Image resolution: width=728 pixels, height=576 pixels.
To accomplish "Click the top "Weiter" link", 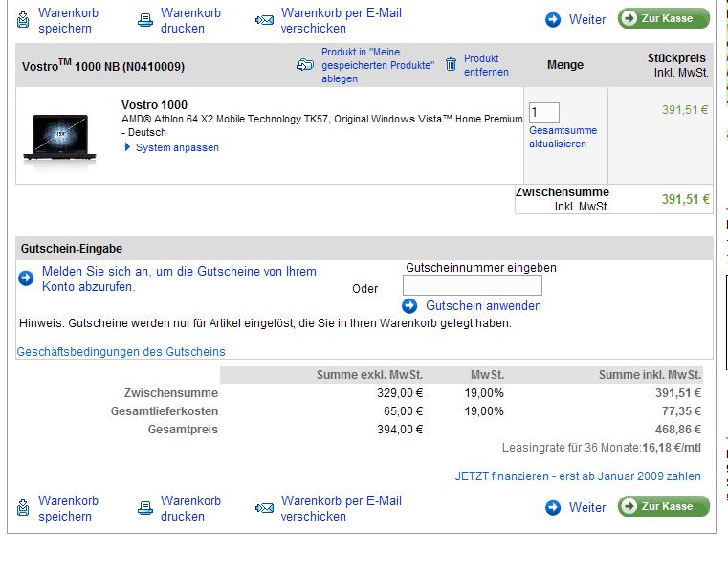I will click(586, 19).
